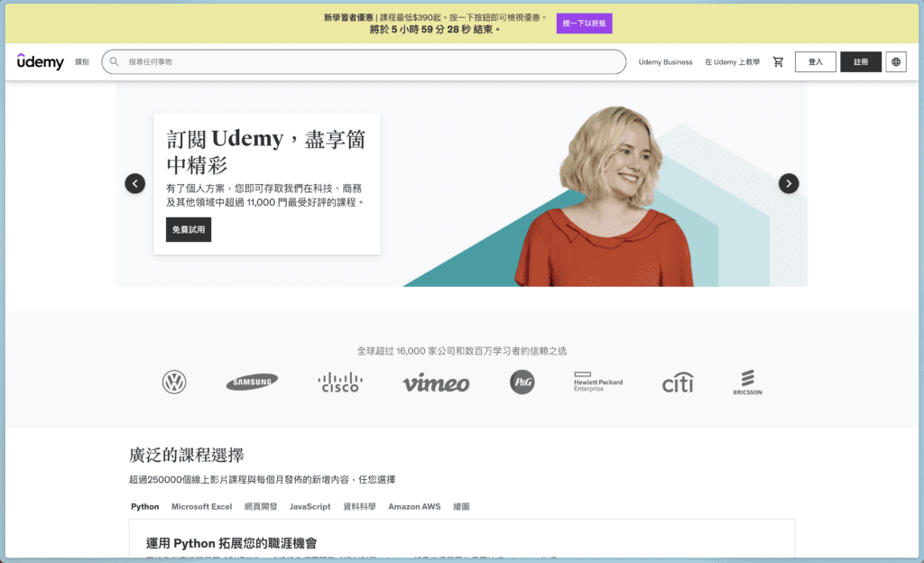
Task: Open the 類別 categories dropdown
Action: 81,61
